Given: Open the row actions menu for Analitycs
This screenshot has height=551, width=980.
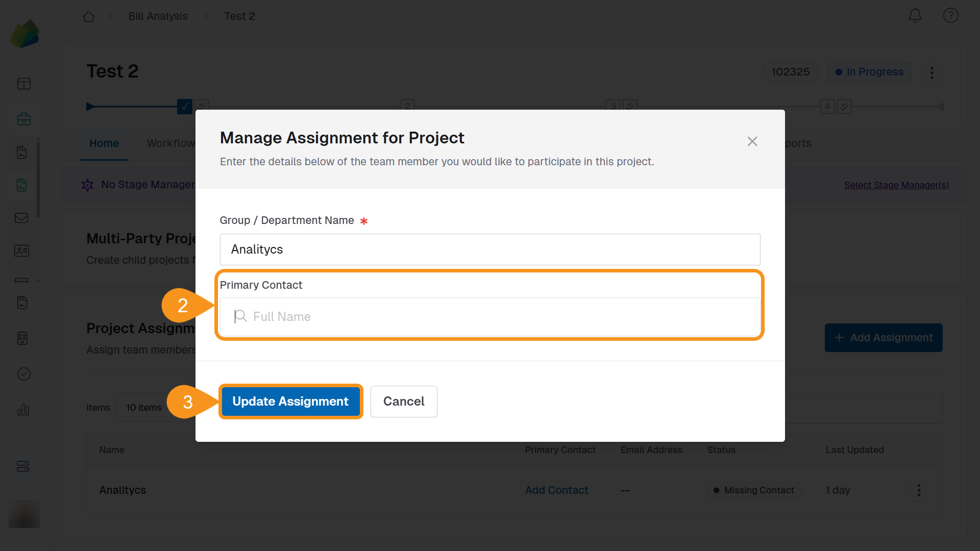Looking at the screenshot, I should (918, 490).
